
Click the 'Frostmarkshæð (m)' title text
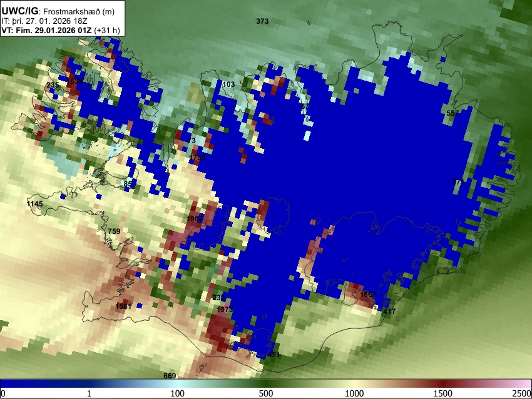coord(79,11)
